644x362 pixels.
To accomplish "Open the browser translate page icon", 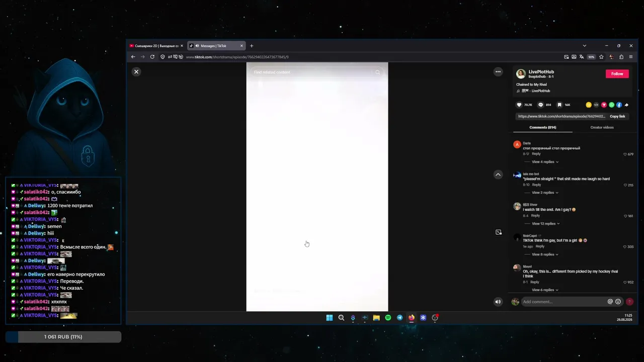I will point(582,57).
